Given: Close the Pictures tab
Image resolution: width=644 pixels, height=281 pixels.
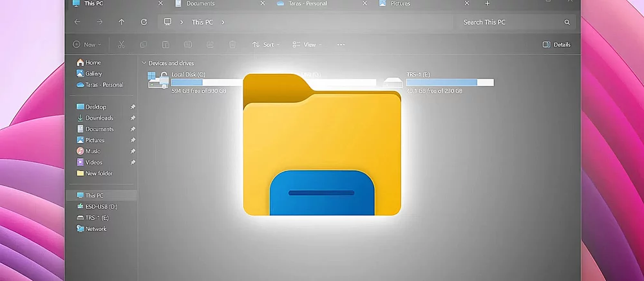Looking at the screenshot, I should click(x=466, y=3).
